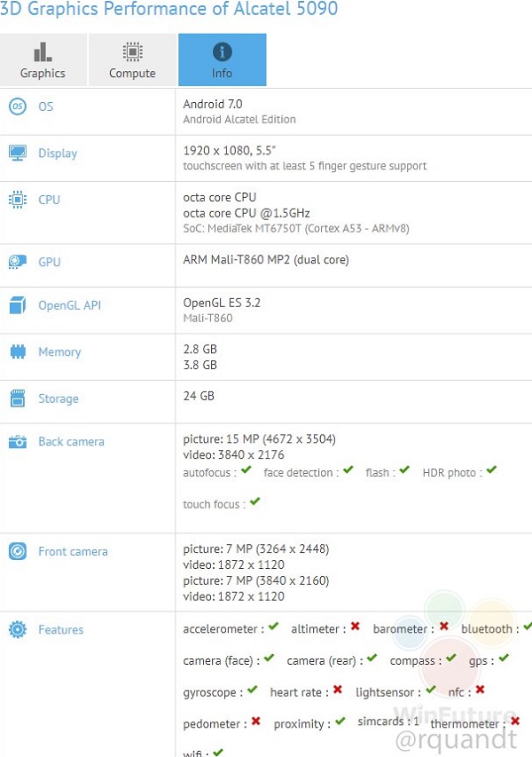Image resolution: width=532 pixels, height=757 pixels.
Task: Click the Features gear icon
Action: pyautogui.click(x=17, y=629)
